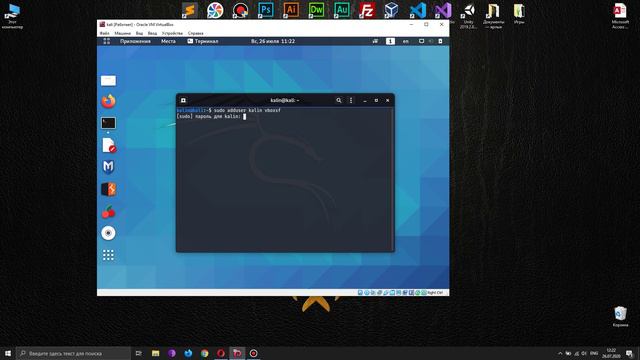The image size is (640, 360).
Task: Open Opera from the Windows taskbar
Action: (221, 353)
